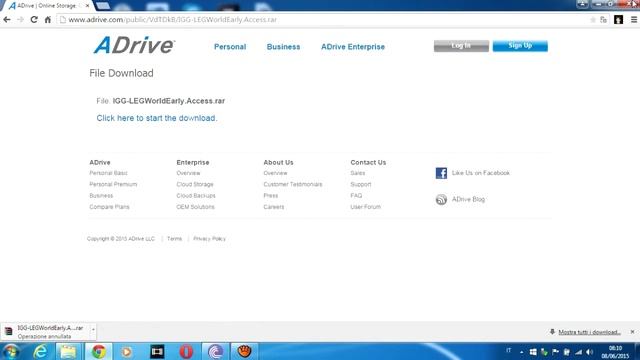Image resolution: width=640 pixels, height=360 pixels.
Task: Launch Internet Explorer from the taskbar
Action: pyautogui.click(x=40, y=351)
